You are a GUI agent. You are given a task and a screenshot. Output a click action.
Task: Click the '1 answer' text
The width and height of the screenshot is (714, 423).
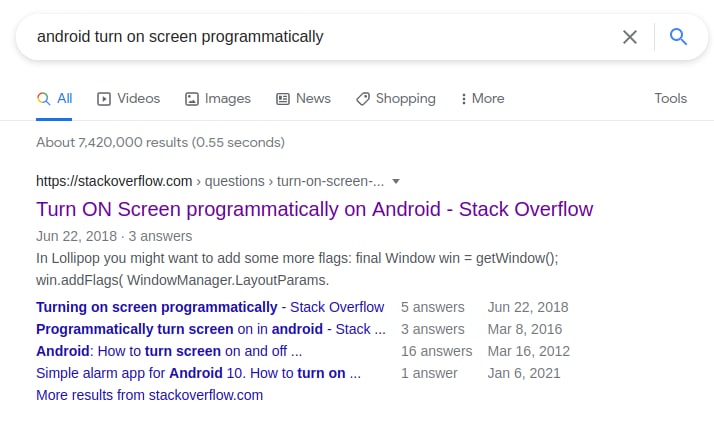coord(429,373)
